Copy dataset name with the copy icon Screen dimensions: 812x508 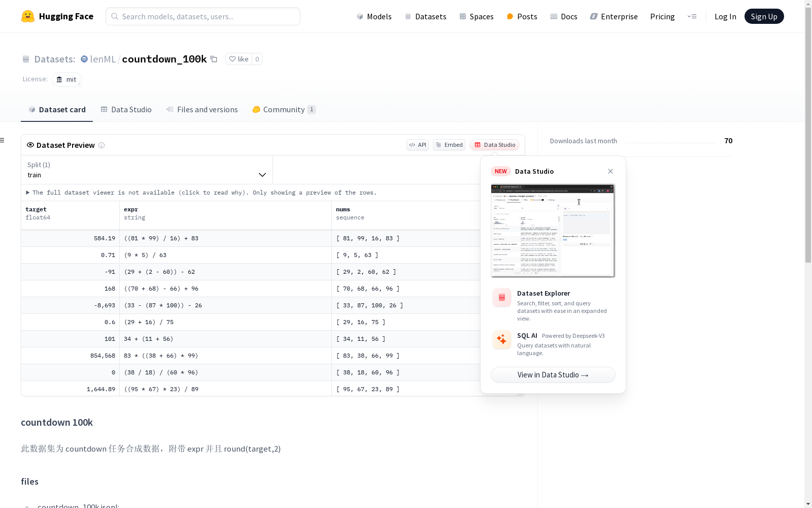tap(214, 59)
